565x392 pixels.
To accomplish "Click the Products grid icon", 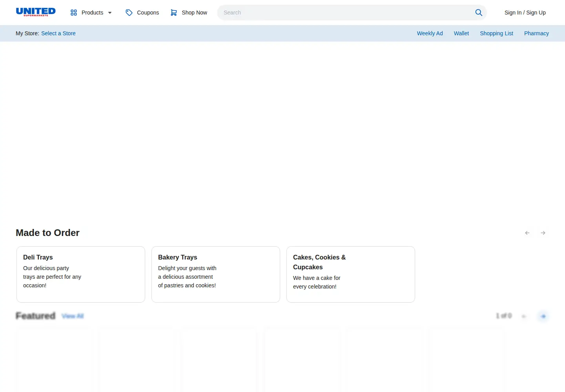I will tap(74, 13).
